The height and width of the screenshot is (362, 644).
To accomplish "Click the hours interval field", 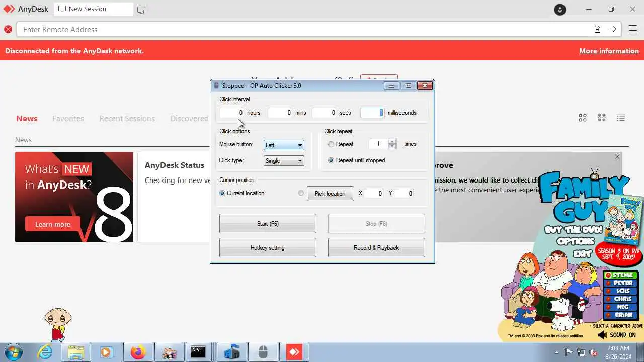I will click(x=232, y=113).
